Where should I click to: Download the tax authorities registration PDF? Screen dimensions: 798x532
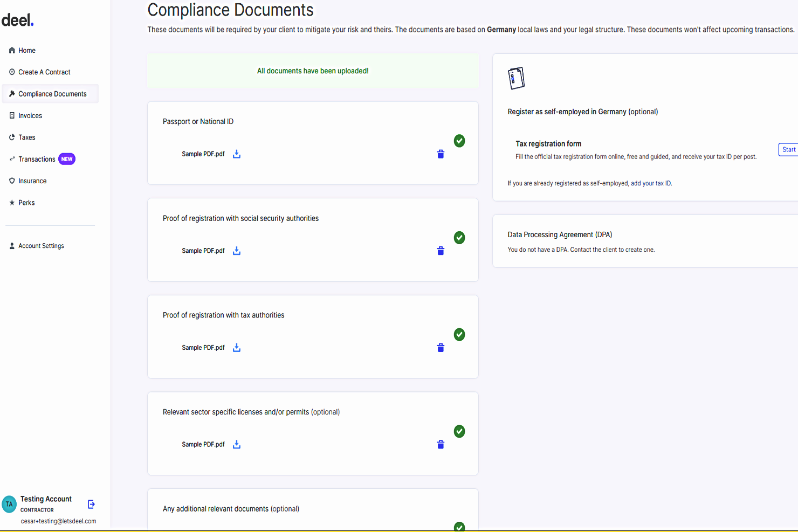(236, 348)
